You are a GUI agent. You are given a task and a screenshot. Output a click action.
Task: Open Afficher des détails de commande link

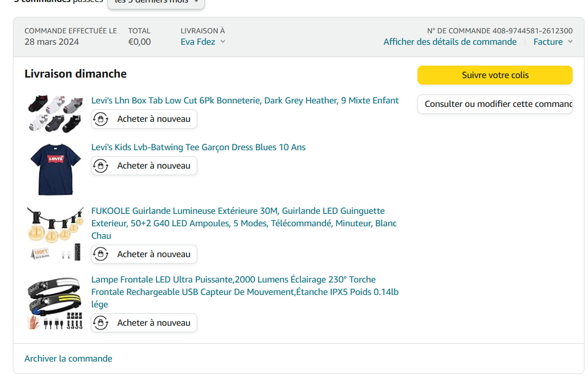(450, 42)
